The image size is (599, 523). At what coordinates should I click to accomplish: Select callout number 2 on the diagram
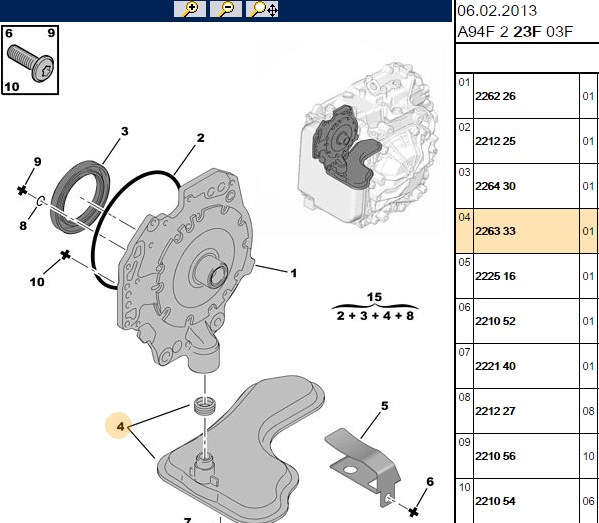(x=201, y=138)
